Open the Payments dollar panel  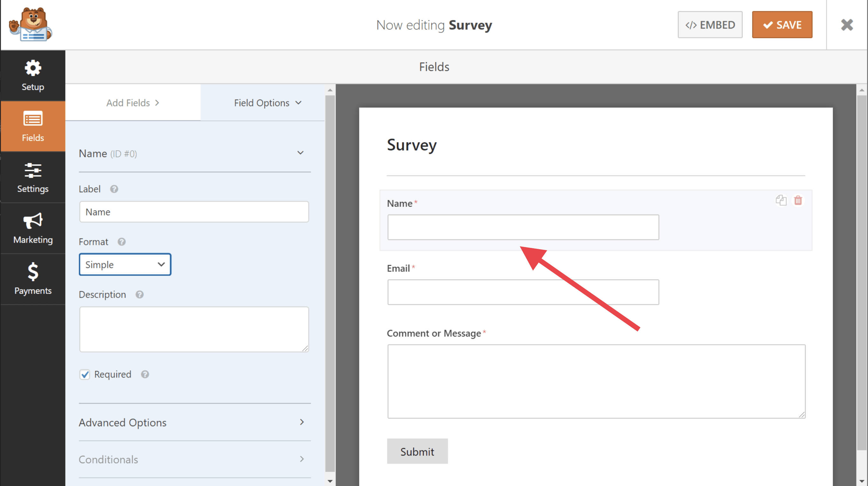pyautogui.click(x=33, y=279)
